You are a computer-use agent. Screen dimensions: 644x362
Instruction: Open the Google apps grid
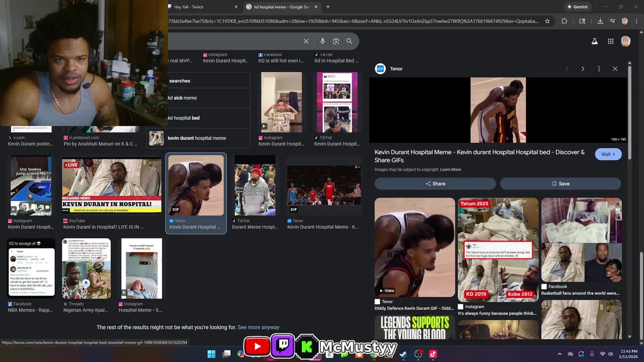[610, 41]
